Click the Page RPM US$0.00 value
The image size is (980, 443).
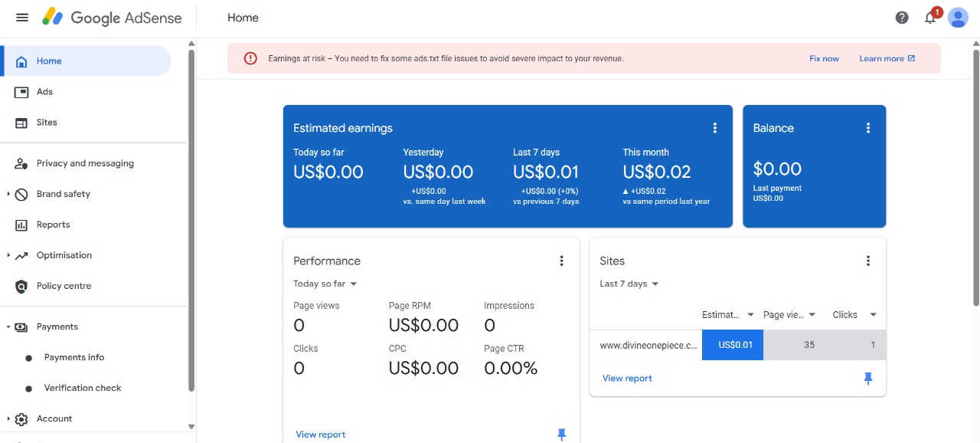(423, 326)
